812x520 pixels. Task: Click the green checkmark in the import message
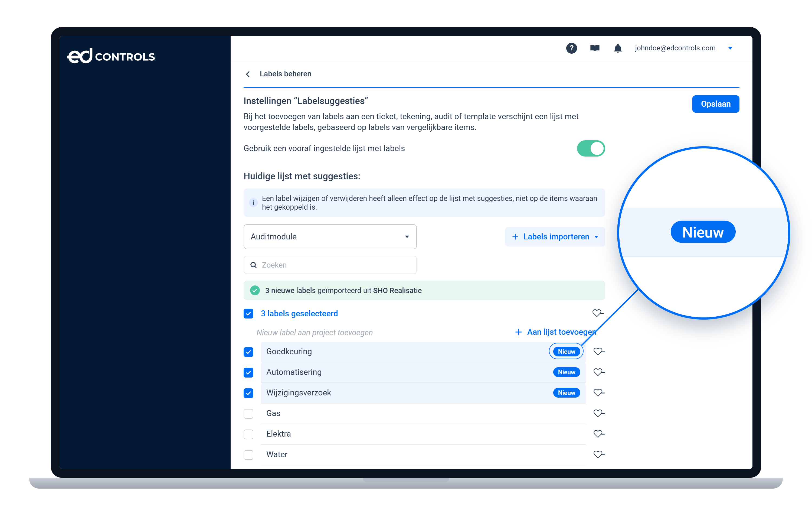pos(255,290)
